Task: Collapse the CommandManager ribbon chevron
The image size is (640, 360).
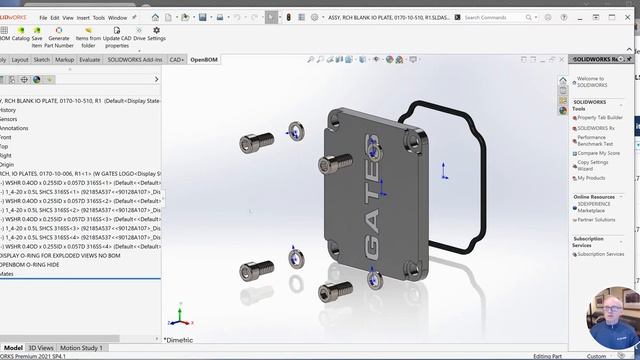Action: pos(629,49)
